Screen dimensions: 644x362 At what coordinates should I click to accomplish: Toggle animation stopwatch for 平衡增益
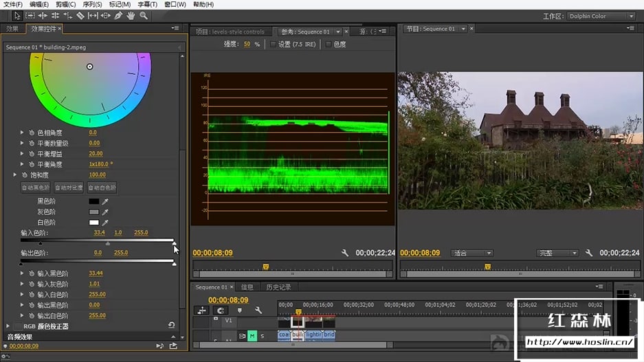(32, 154)
